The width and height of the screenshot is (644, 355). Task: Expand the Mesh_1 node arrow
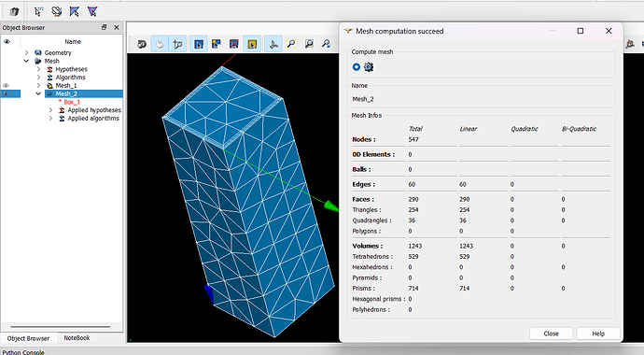point(38,85)
